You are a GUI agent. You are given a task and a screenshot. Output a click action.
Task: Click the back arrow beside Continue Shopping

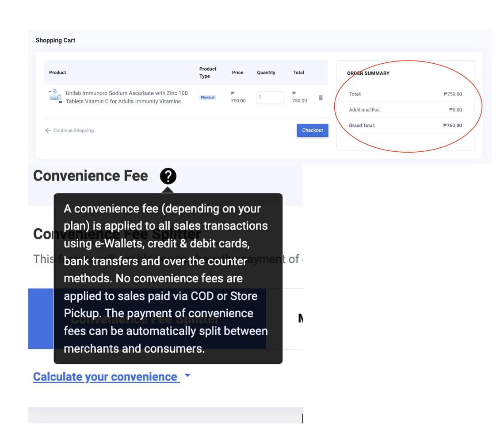click(x=48, y=131)
